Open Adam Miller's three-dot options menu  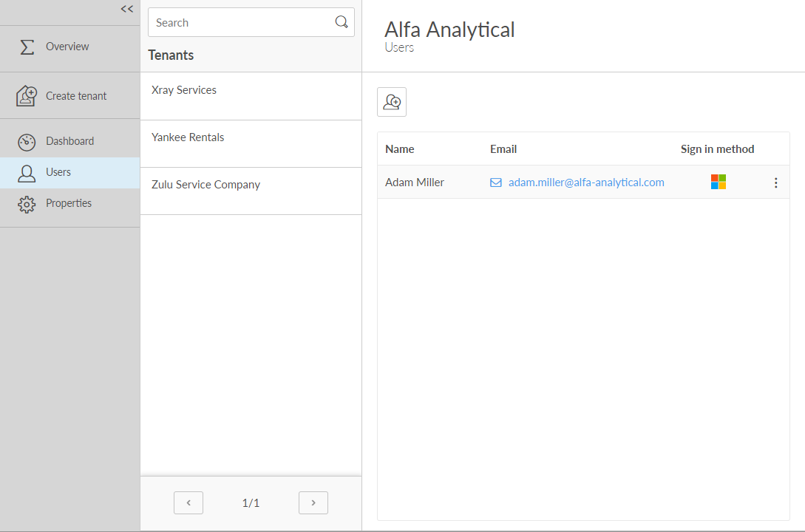point(775,183)
